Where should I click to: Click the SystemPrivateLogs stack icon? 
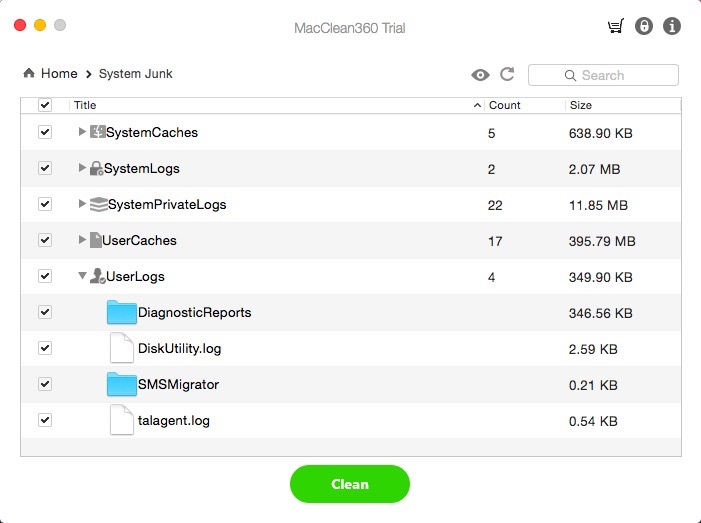pos(98,204)
